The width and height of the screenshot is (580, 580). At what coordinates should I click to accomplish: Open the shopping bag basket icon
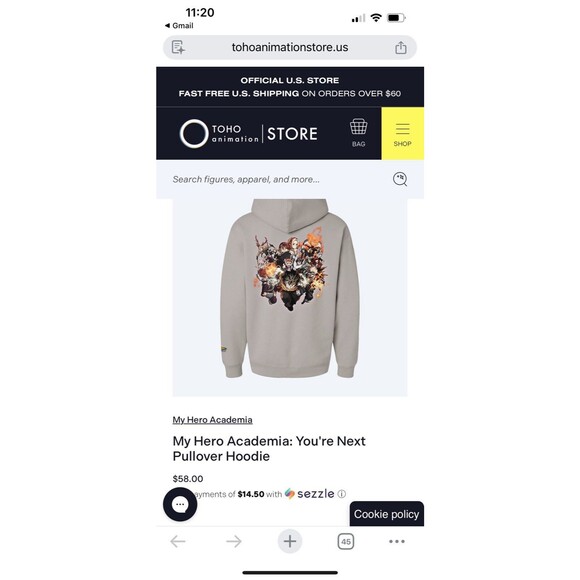358,133
